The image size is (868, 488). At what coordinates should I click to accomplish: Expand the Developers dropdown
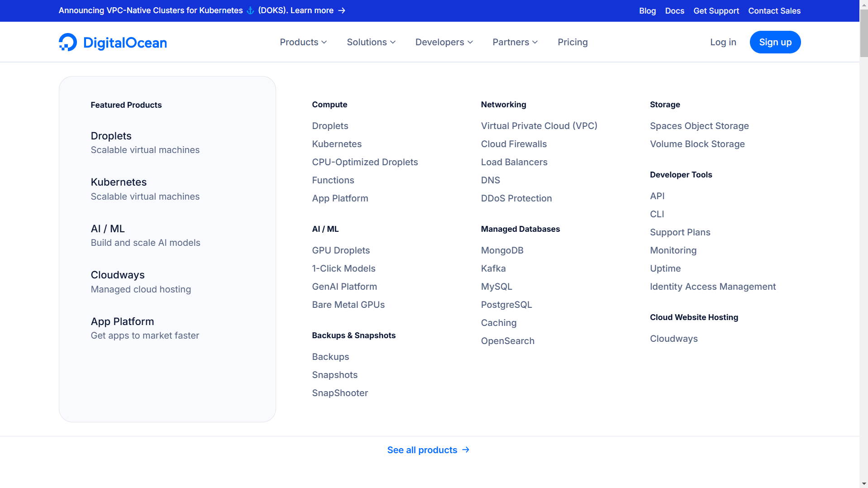coord(444,42)
